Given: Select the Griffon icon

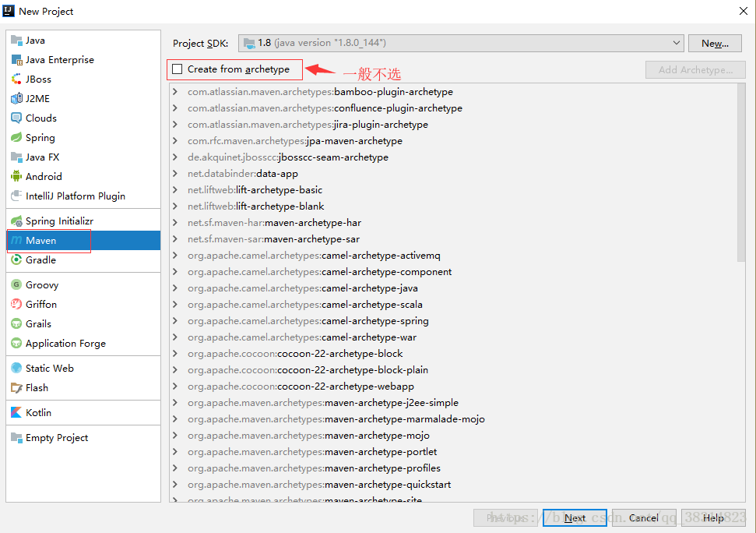Looking at the screenshot, I should [16, 305].
